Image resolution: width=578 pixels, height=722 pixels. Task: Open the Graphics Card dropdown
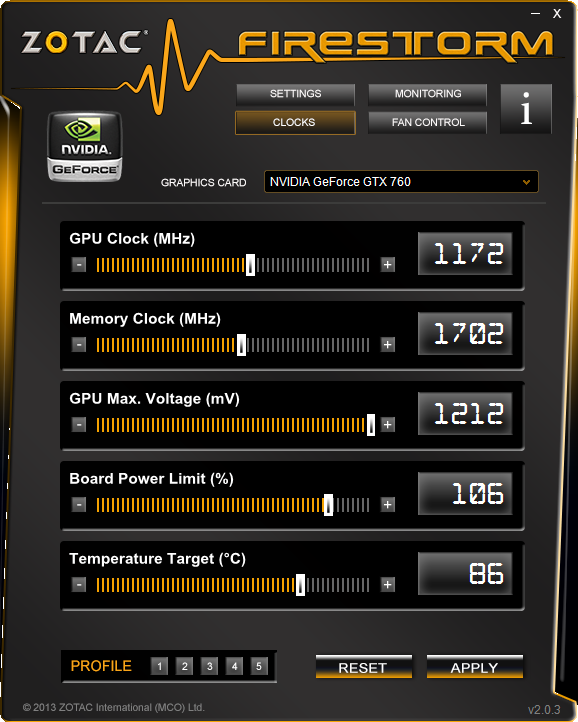pos(401,181)
